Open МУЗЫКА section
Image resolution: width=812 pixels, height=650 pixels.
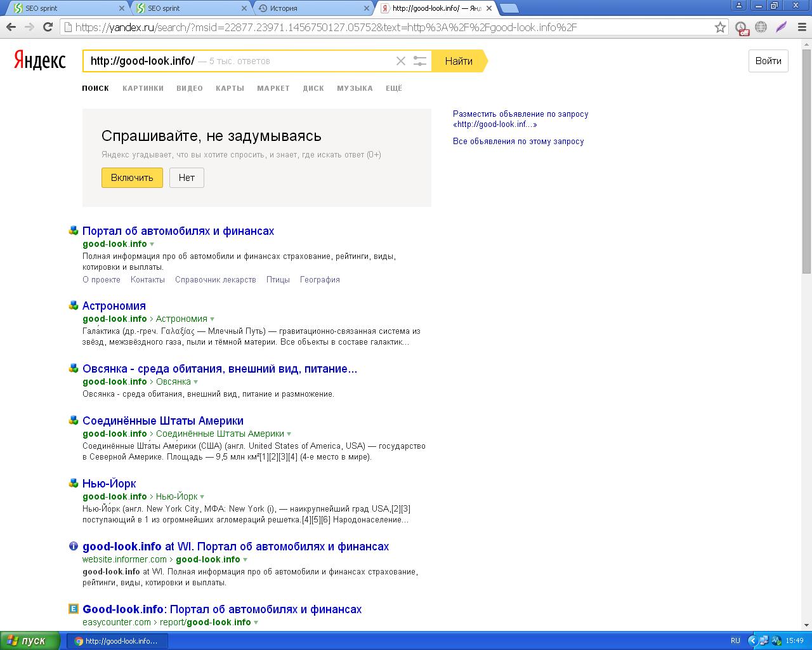coord(355,88)
